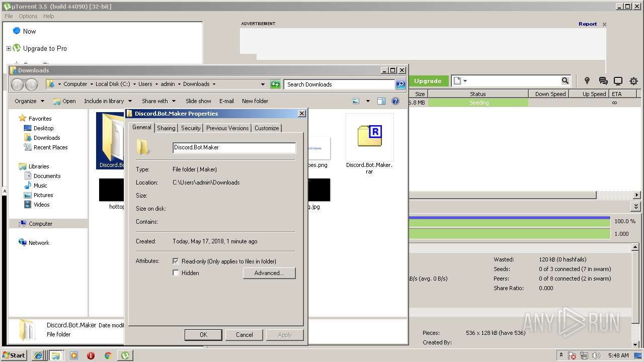The width and height of the screenshot is (644, 362).
Task: Select the Discord.Bot.Maker folder in Downloads
Action: pyautogui.click(x=111, y=141)
